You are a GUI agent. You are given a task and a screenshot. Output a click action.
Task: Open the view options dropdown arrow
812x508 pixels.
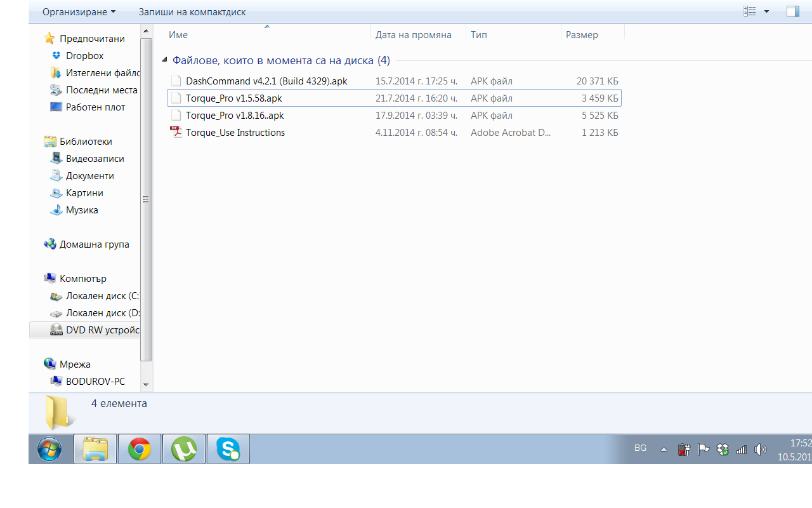coord(766,11)
